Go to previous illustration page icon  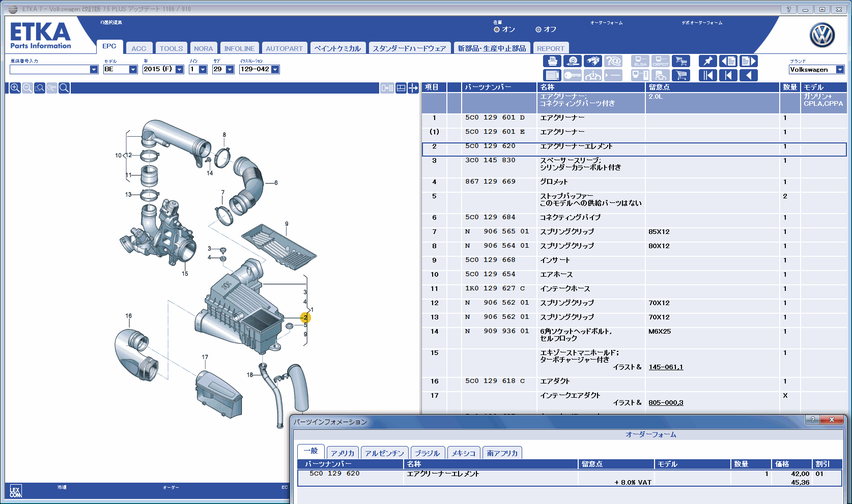click(x=728, y=61)
